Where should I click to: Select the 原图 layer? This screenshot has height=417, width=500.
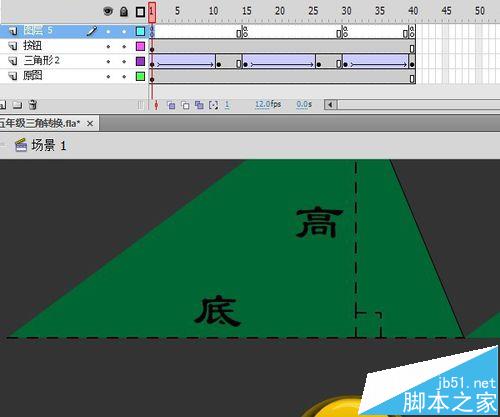click(x=74, y=76)
